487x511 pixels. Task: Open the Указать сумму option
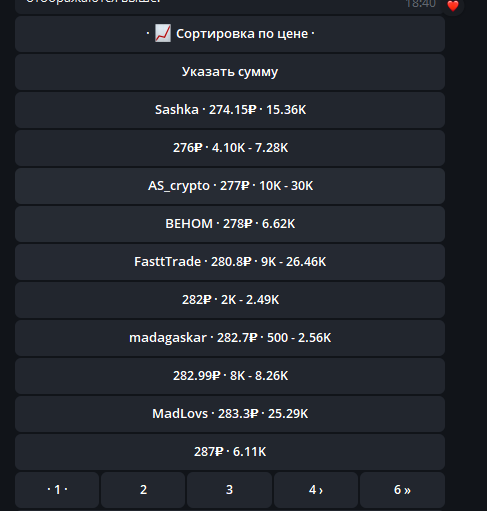coord(230,72)
